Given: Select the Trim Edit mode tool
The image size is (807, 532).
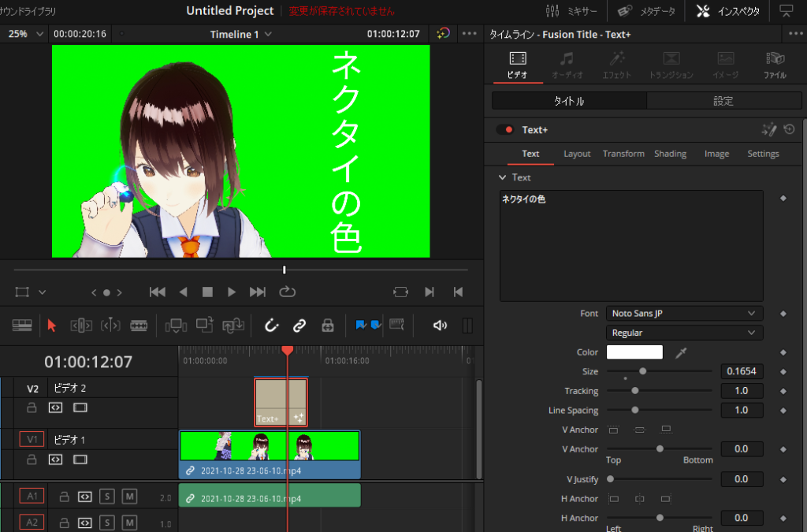Looking at the screenshot, I should coord(81,326).
